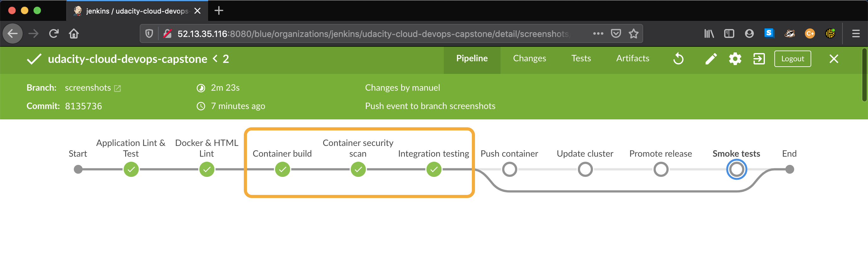Click the insecure connection lock icon

coord(167,33)
